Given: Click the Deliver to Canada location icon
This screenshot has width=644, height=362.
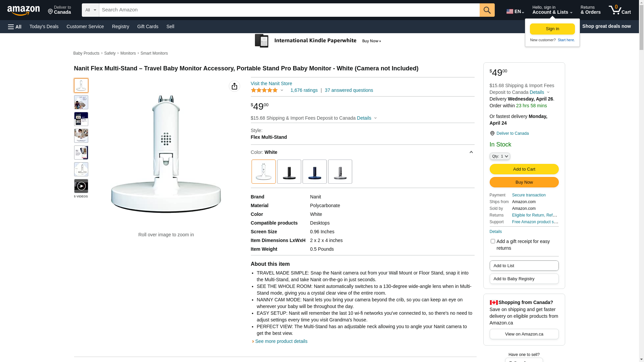Looking at the screenshot, I should point(492,133).
